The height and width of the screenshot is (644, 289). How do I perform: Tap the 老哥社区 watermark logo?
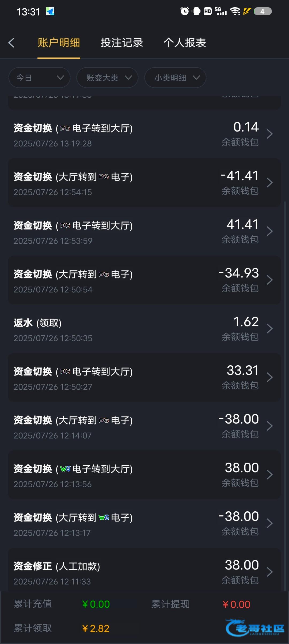coord(255,627)
